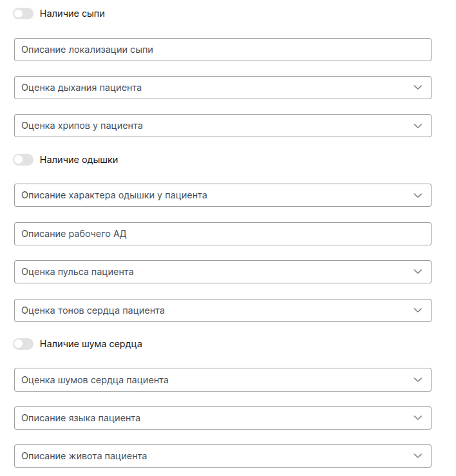Click the arrow icon in Оценка хрипов у пациента
Screen dimensions: 456x476
click(418, 126)
